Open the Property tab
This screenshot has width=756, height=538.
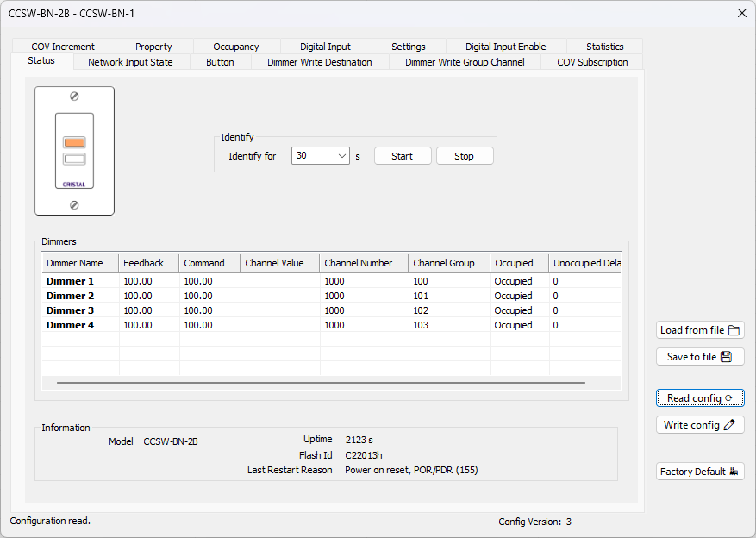(x=153, y=47)
